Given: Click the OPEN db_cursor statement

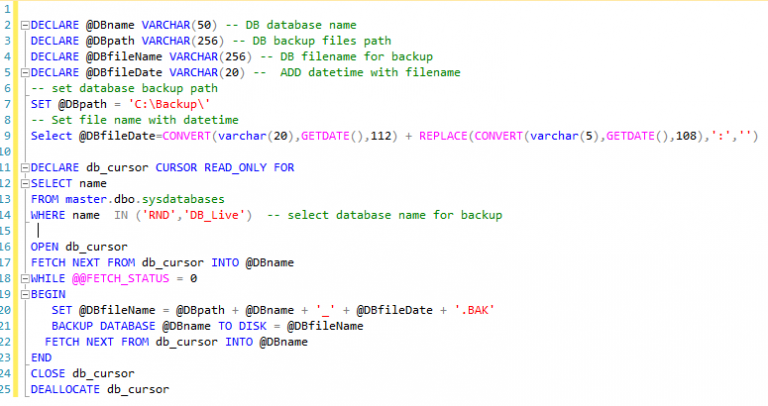Looking at the screenshot, I should tap(79, 247).
